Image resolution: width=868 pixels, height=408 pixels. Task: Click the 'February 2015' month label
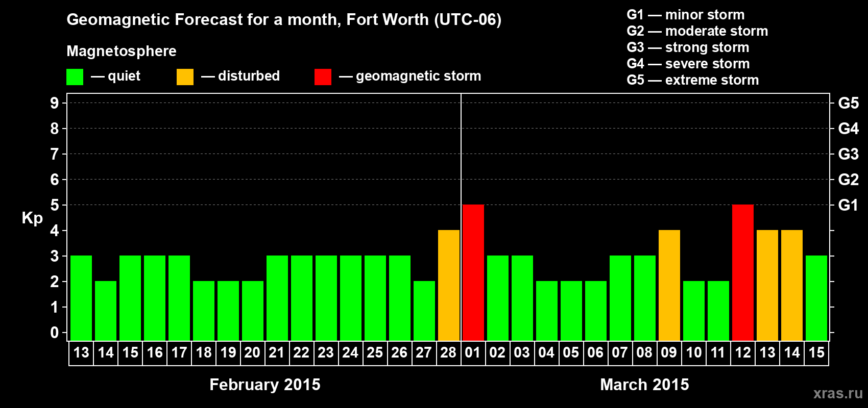click(265, 385)
